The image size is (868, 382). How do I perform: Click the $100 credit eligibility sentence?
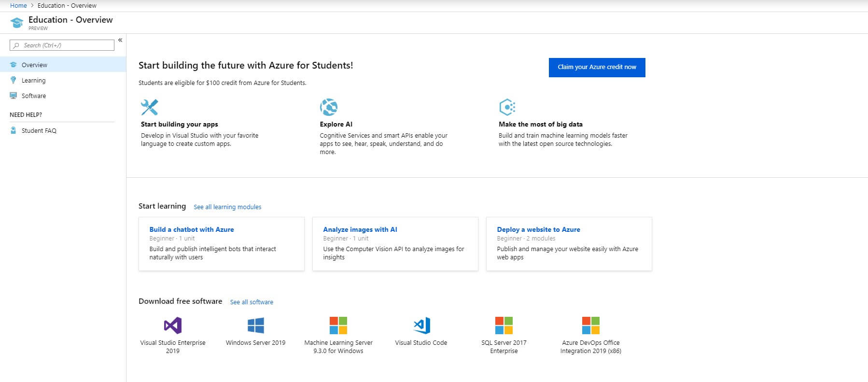[x=223, y=83]
